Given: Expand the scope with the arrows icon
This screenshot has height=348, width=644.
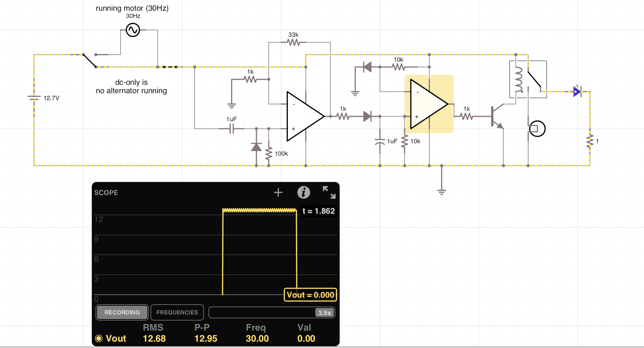Looking at the screenshot, I should tap(329, 192).
